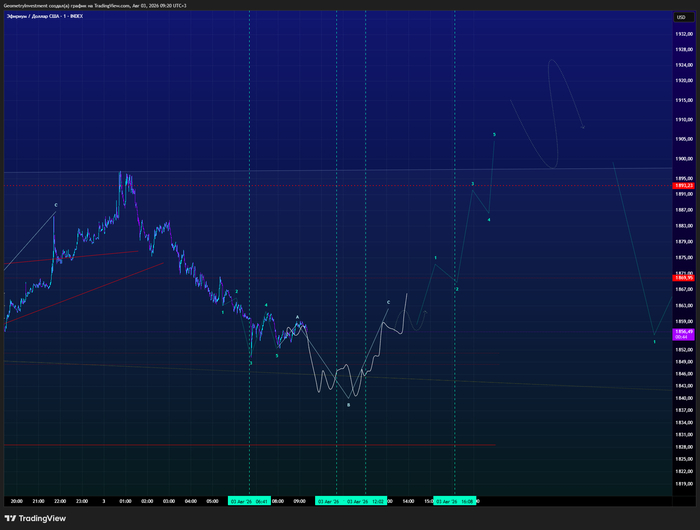Viewport: 700px width, 530px height.
Task: Click the red 1869,95 price label
Action: (x=683, y=278)
